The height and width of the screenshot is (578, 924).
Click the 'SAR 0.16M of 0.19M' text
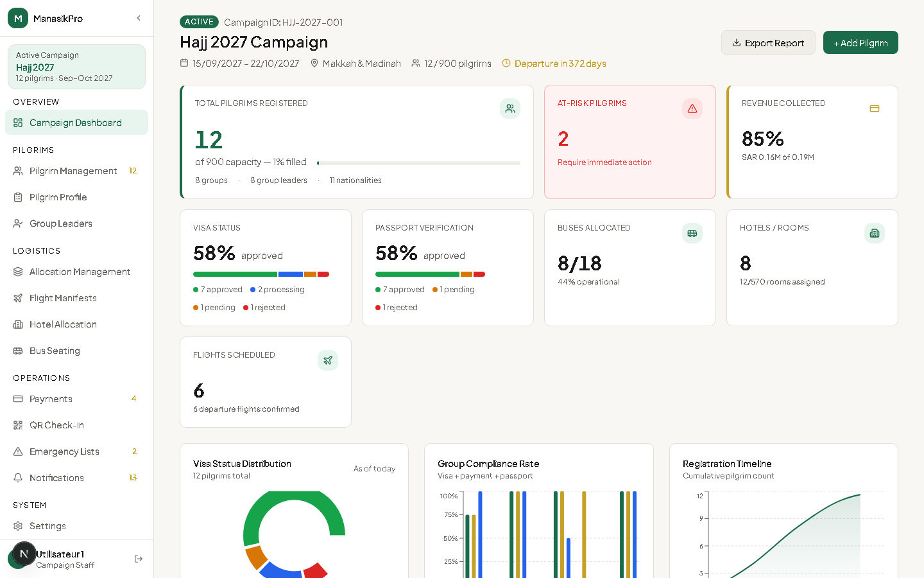pyautogui.click(x=778, y=157)
